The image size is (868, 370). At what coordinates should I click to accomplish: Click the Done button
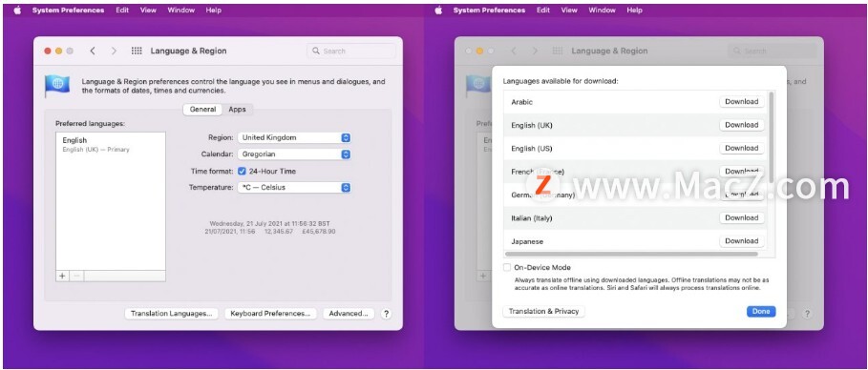click(761, 312)
